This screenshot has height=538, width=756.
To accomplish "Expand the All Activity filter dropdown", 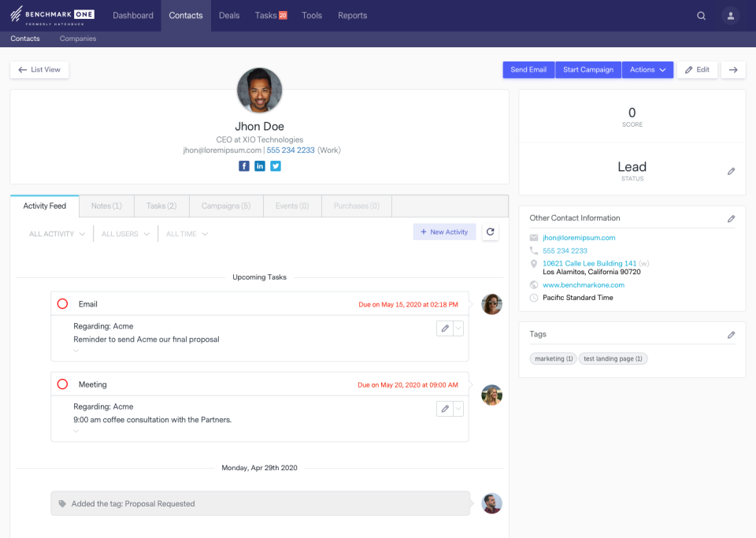I will 57,234.
